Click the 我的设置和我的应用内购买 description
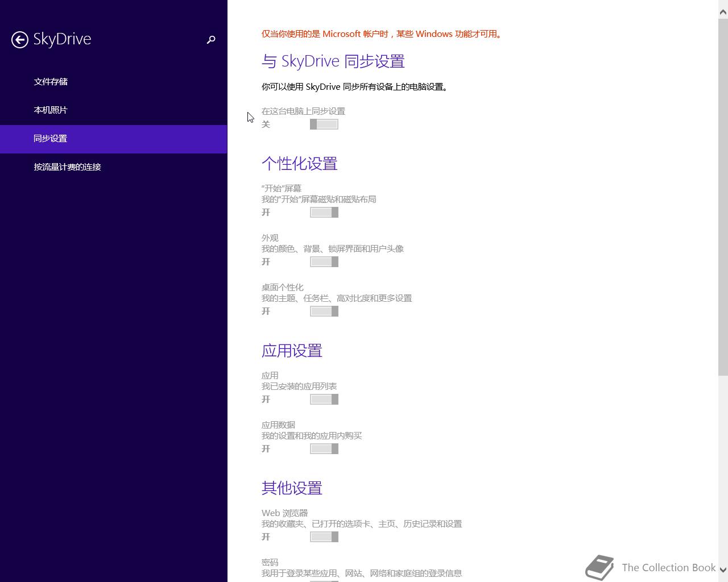 pyautogui.click(x=312, y=436)
